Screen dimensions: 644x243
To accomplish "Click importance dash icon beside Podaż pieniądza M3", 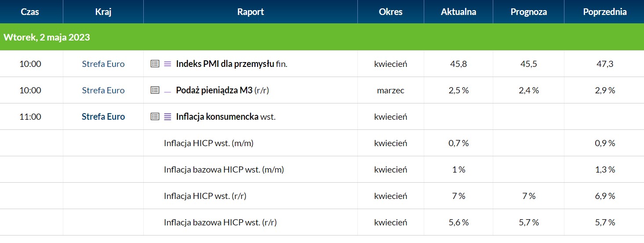I will (167, 92).
